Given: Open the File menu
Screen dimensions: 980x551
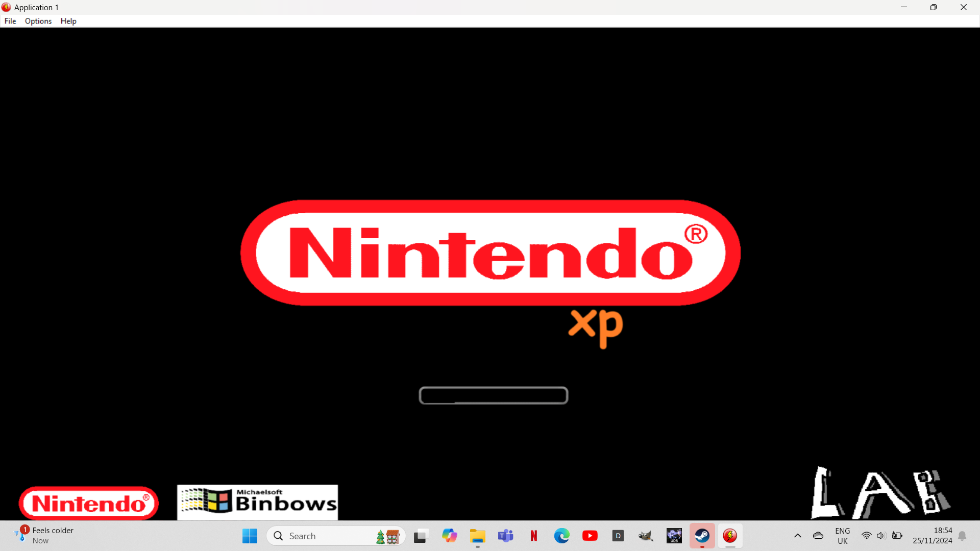Looking at the screenshot, I should point(9,21).
